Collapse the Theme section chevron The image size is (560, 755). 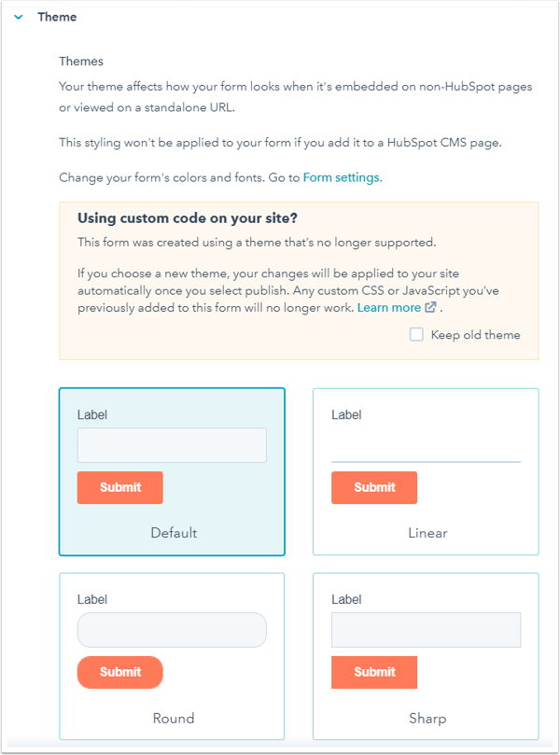point(19,18)
